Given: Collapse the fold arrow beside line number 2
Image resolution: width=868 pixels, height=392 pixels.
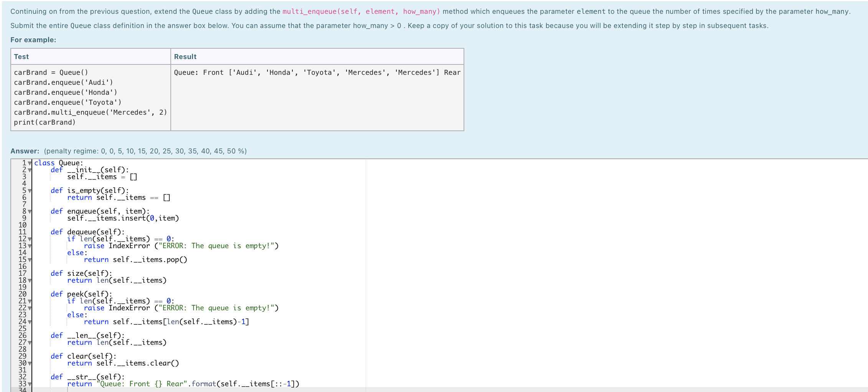Looking at the screenshot, I should [30, 170].
